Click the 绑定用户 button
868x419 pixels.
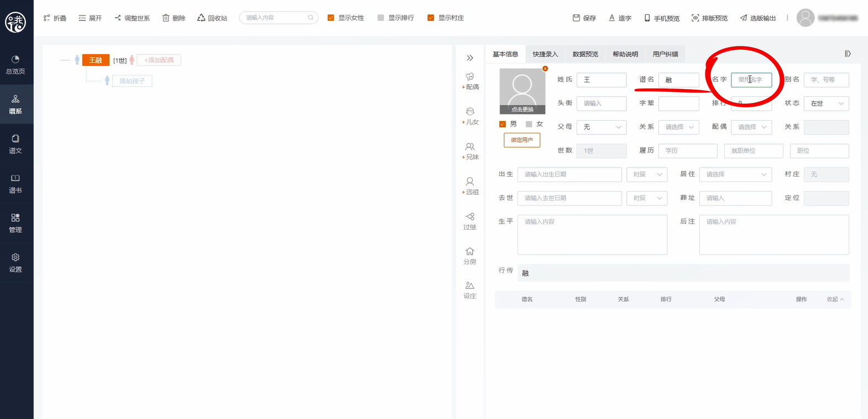click(522, 140)
